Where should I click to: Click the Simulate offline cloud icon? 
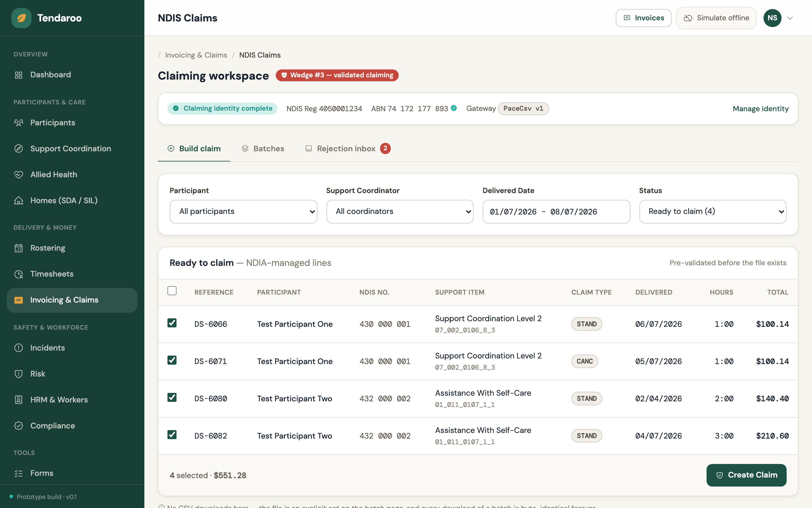coord(688,18)
